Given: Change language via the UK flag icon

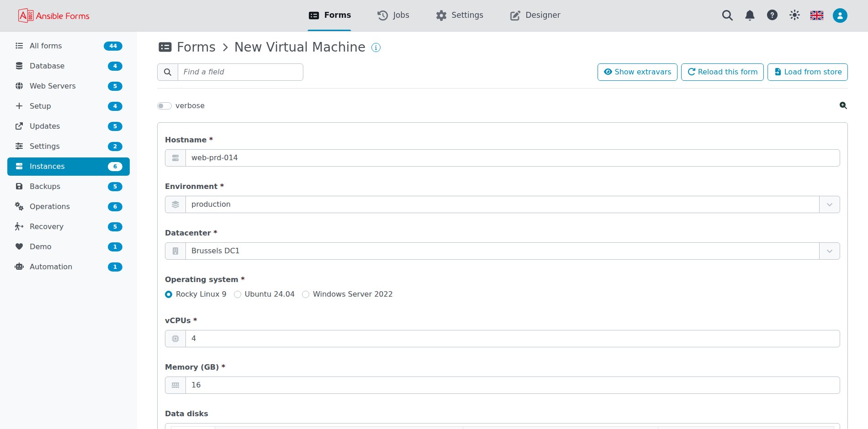Looking at the screenshot, I should [817, 15].
